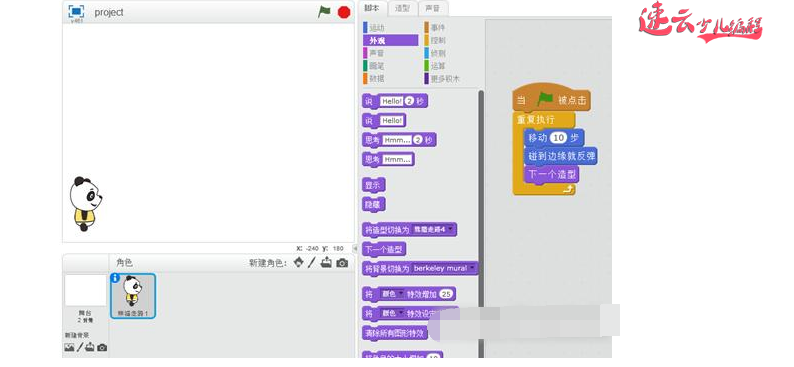The image size is (794, 367).
Task: Open the 声音 tab
Action: coord(433,8)
